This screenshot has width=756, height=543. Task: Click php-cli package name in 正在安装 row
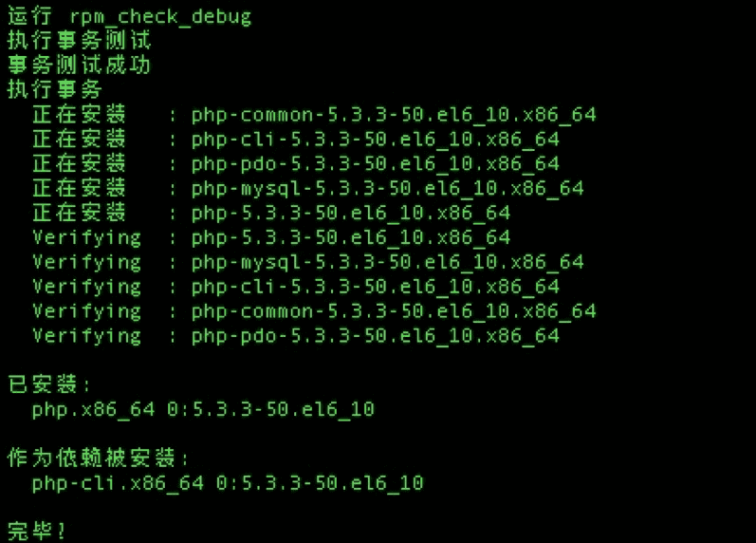pos(375,140)
